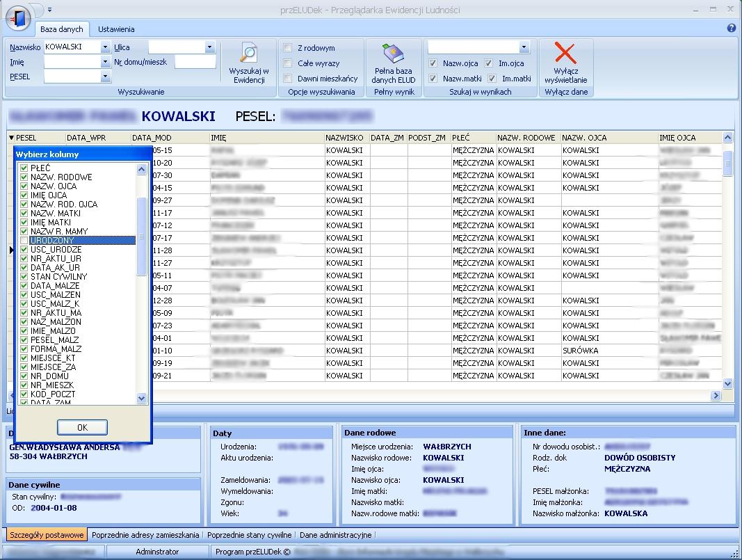
Task: Expand the Nazwisko dropdown
Action: click(x=105, y=47)
